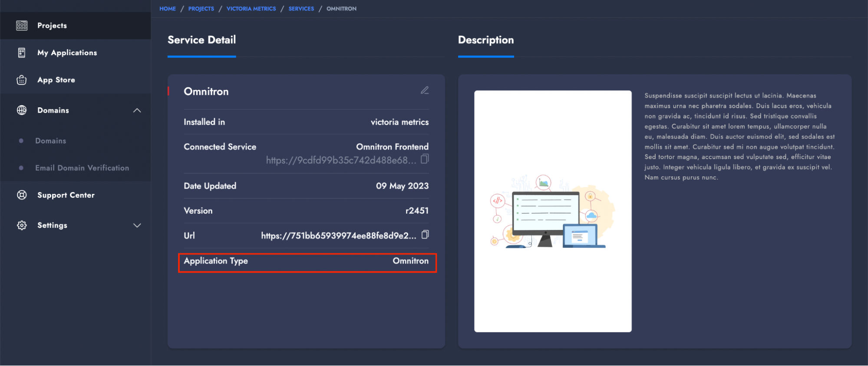Image resolution: width=868 pixels, height=366 pixels.
Task: Open PROJECTS breadcrumb link
Action: [x=201, y=9]
